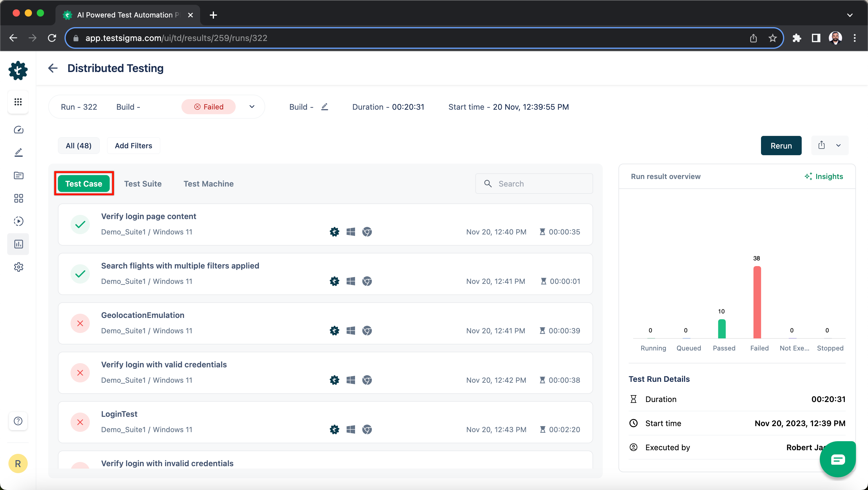Click the Passed label under the chart
868x490 pixels.
(x=724, y=348)
